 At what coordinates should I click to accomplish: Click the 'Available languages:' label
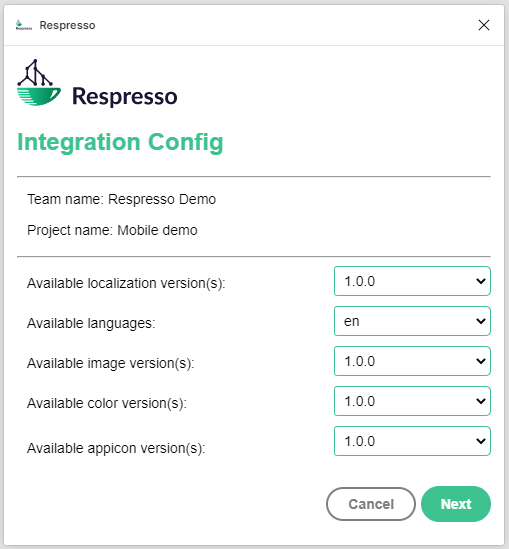[91, 323]
